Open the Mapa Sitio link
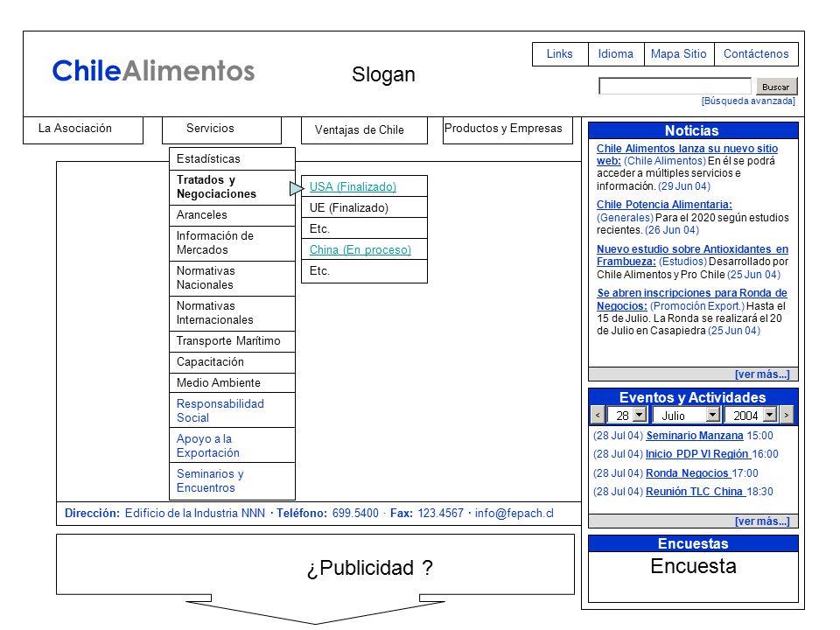The width and height of the screenshot is (840, 630). coord(679,54)
